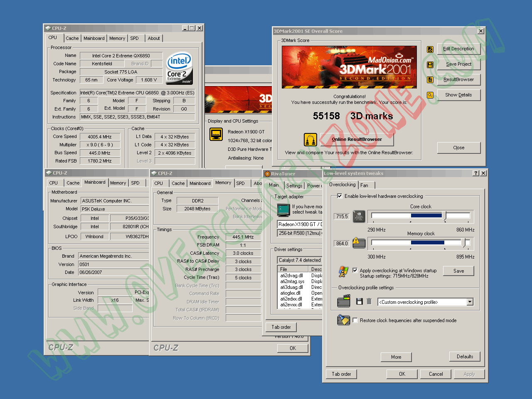Select SPD tab in CPU-Z Memory window

click(x=240, y=183)
